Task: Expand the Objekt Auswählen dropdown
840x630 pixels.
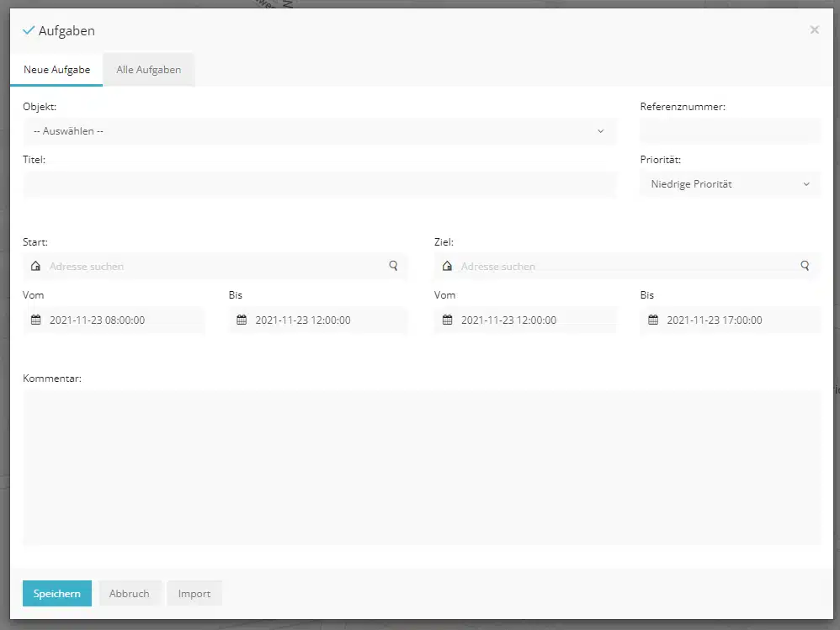Action: coord(319,131)
